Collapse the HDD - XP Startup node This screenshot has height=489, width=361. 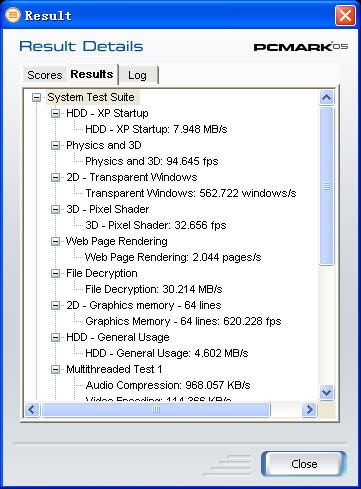tap(55, 114)
